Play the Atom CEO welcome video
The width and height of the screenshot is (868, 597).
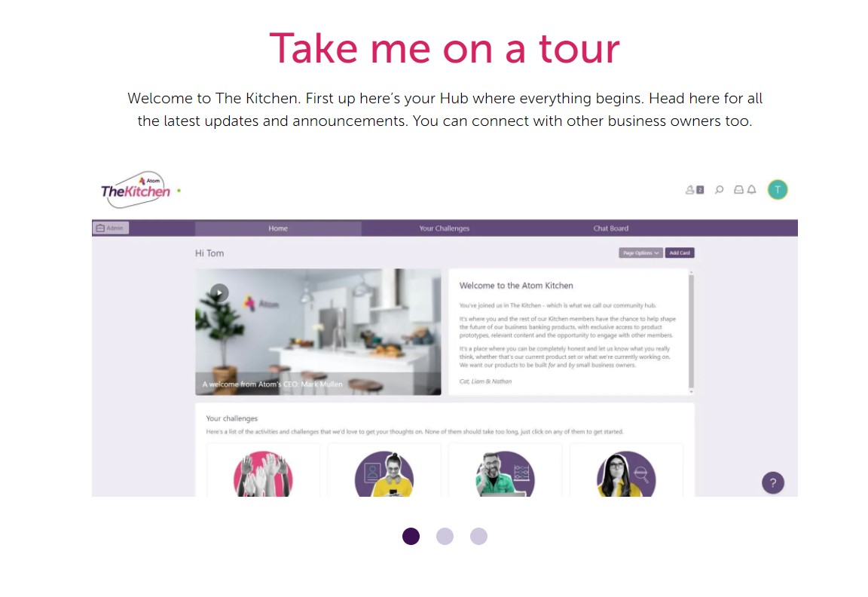(219, 293)
